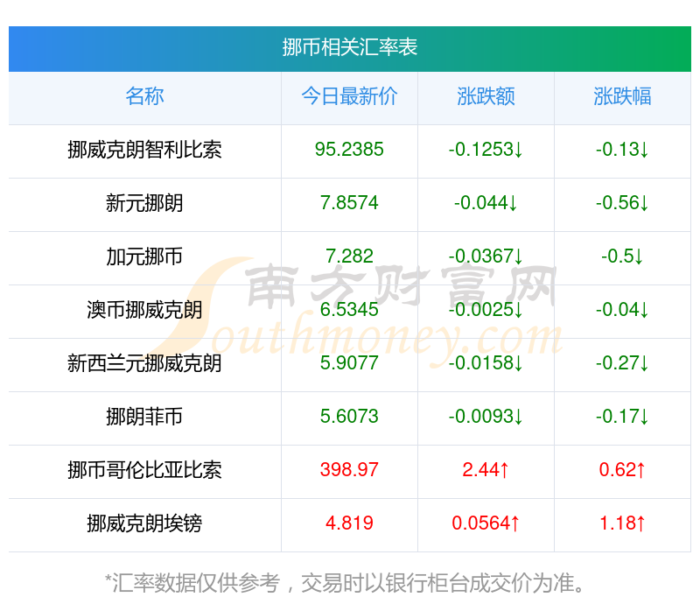
Task: Click the percent value -0.5↓
Action: (x=622, y=256)
